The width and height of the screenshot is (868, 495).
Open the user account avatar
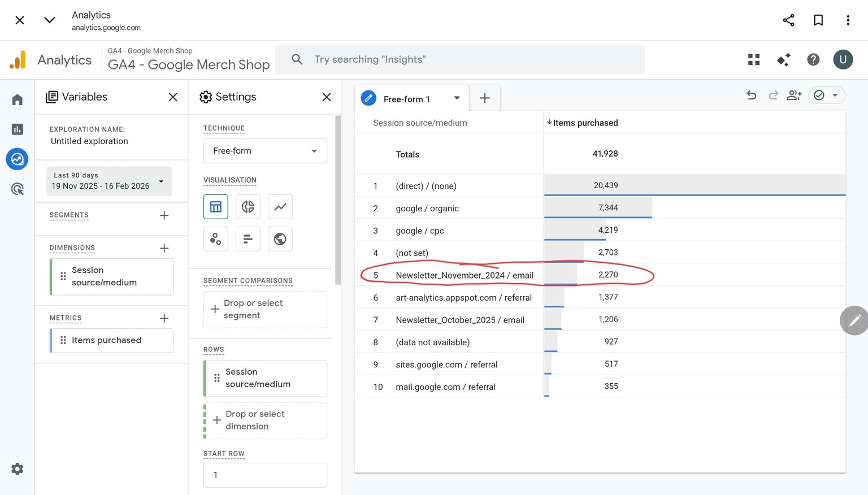(843, 59)
